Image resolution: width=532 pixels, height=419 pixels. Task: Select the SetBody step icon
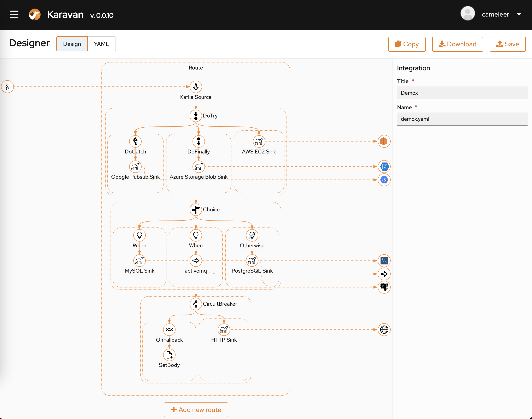pos(169,355)
